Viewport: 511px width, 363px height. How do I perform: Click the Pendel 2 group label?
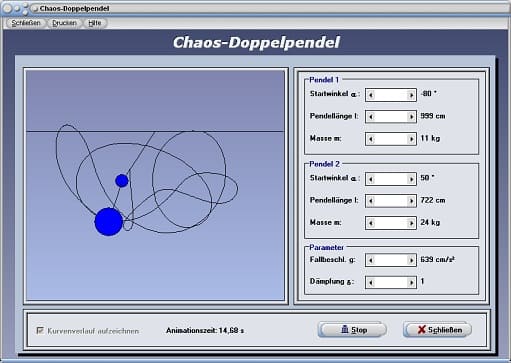pyautogui.click(x=324, y=164)
